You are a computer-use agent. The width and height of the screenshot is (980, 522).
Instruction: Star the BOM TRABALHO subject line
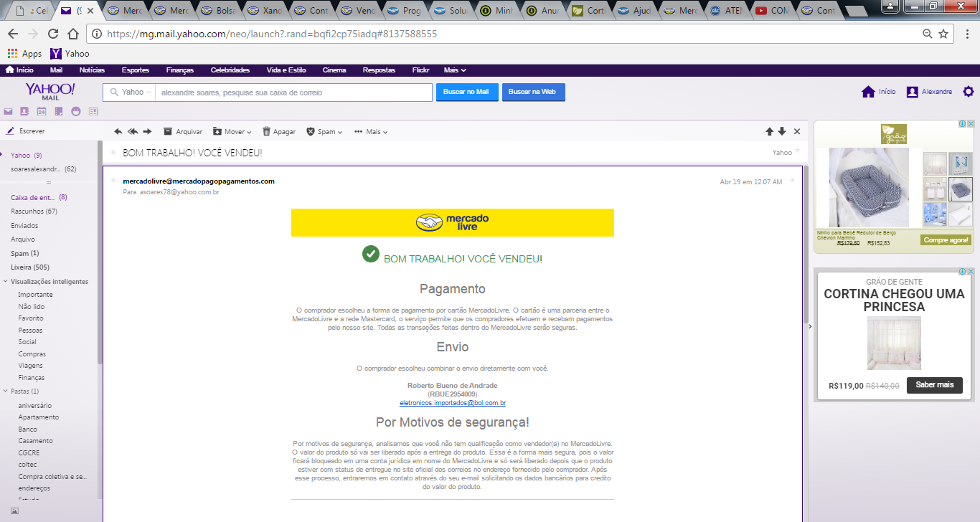pyautogui.click(x=797, y=151)
